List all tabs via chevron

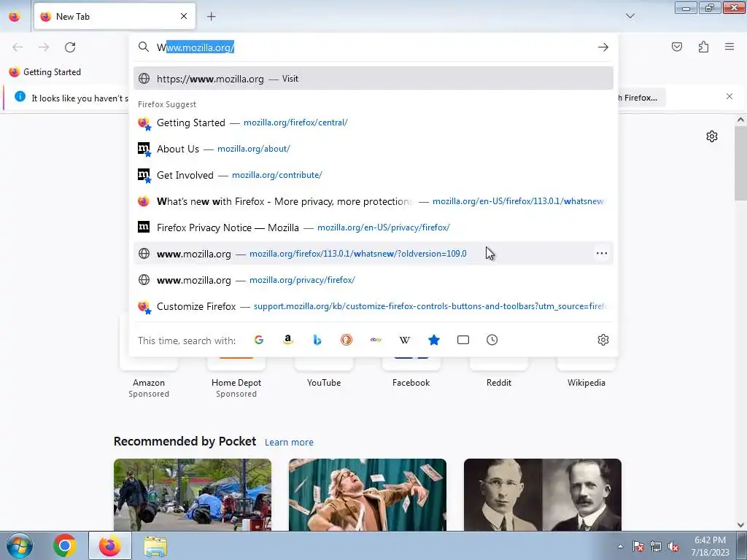(630, 16)
